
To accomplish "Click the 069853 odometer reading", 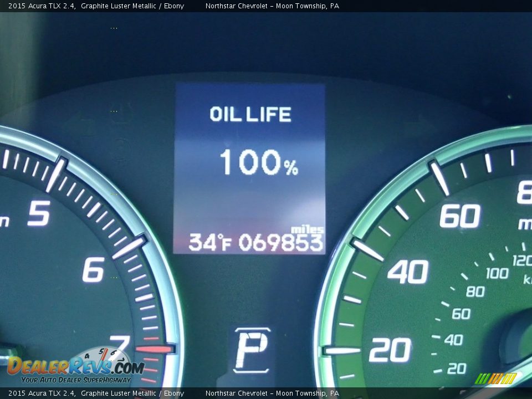I will [280, 243].
